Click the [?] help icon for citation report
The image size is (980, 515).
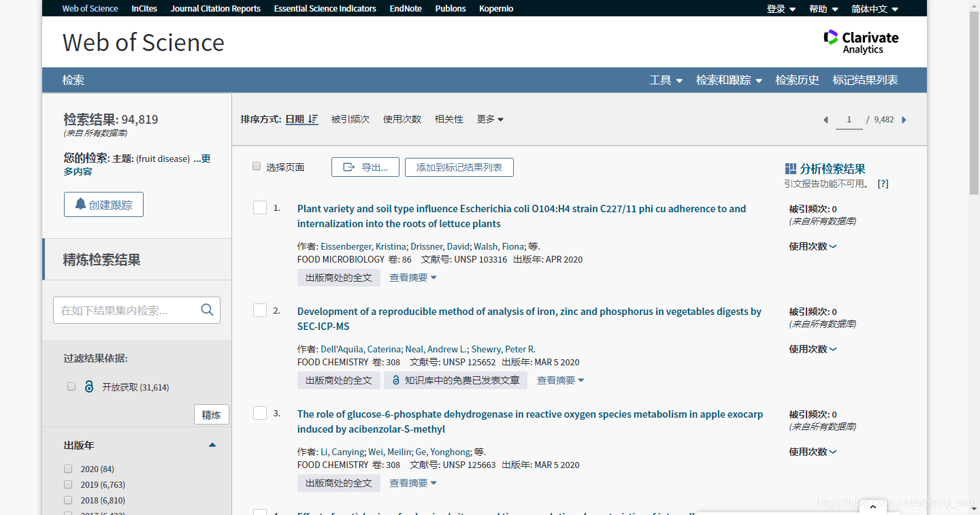(883, 184)
